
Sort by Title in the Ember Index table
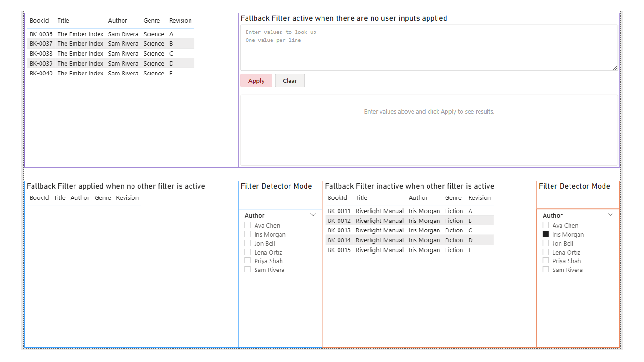point(63,21)
